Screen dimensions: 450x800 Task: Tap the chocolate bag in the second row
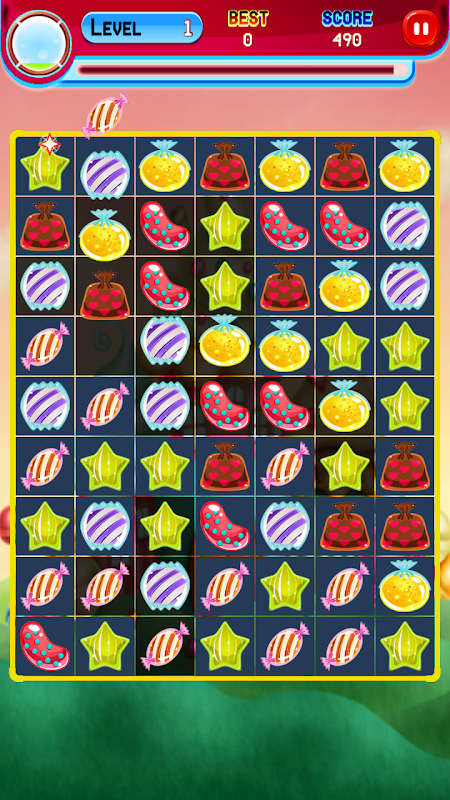point(45,226)
